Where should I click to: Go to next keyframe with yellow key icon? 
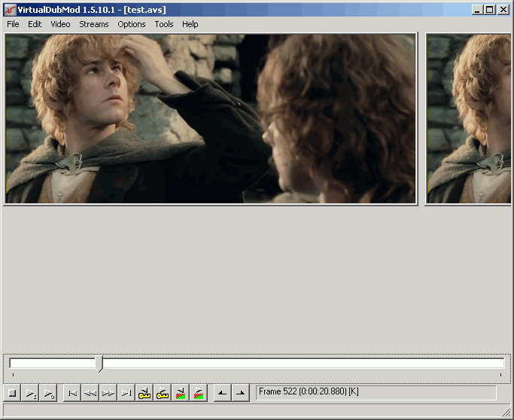click(163, 393)
